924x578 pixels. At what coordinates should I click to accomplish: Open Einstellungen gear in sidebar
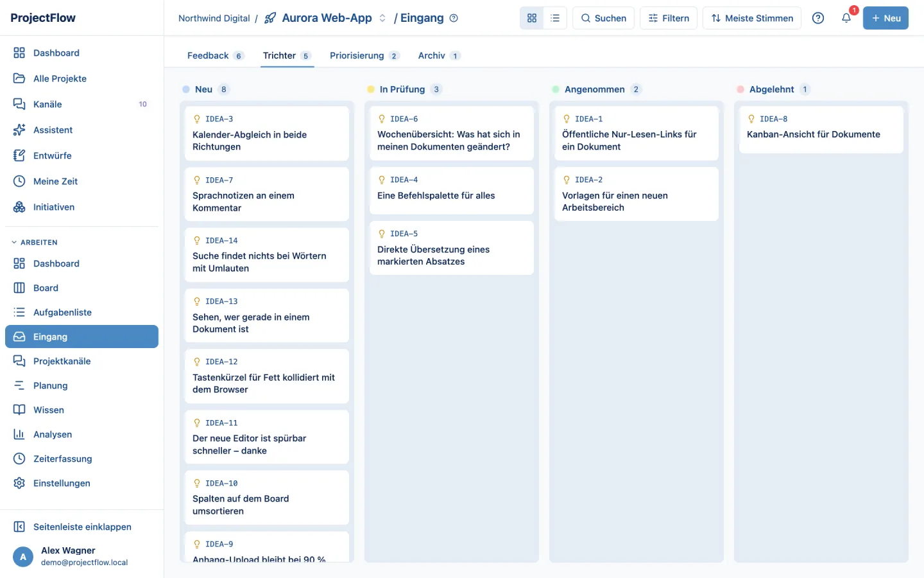19,483
